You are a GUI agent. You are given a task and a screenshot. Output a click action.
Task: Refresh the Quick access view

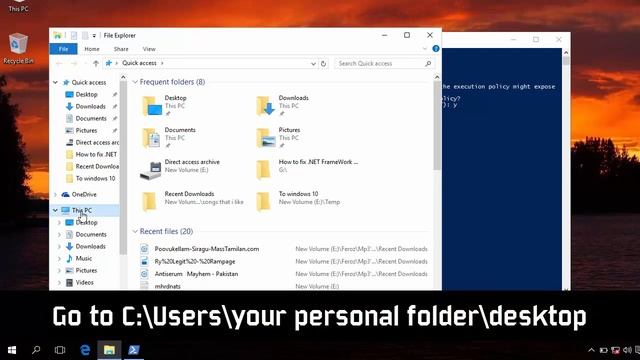coord(323,64)
